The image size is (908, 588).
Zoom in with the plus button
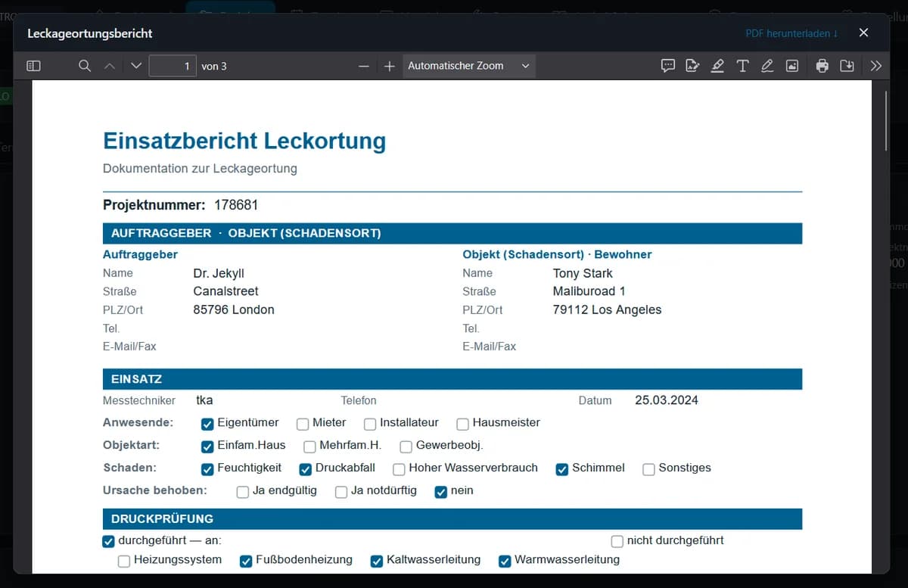coord(390,67)
